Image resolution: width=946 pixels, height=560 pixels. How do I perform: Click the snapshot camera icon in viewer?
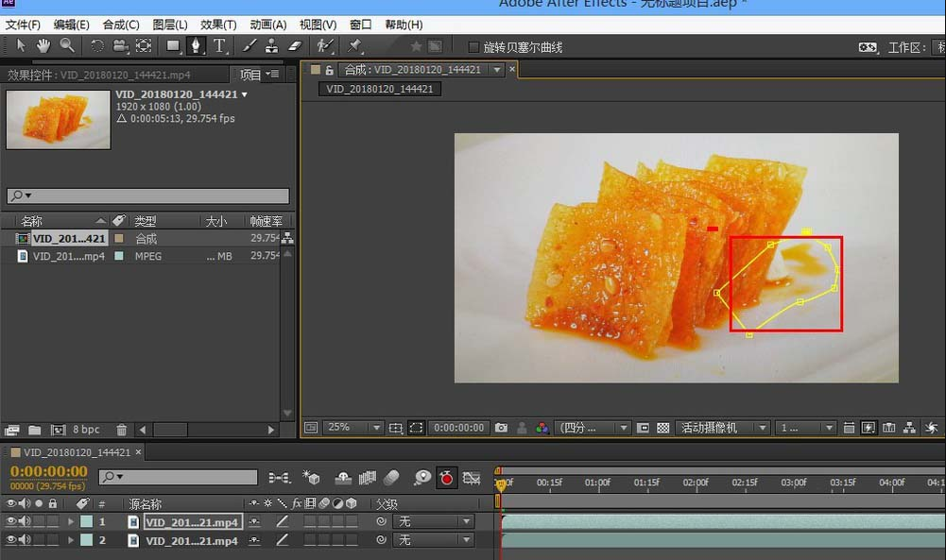(x=501, y=428)
